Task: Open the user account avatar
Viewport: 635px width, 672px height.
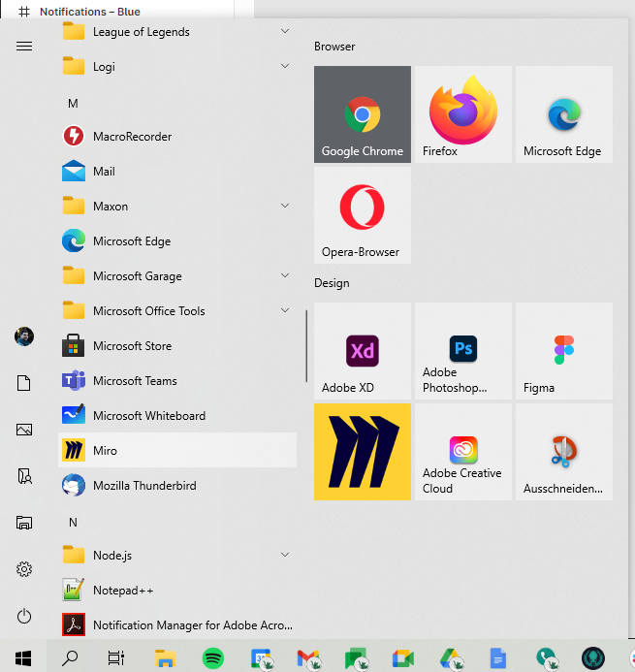Action: (x=24, y=336)
